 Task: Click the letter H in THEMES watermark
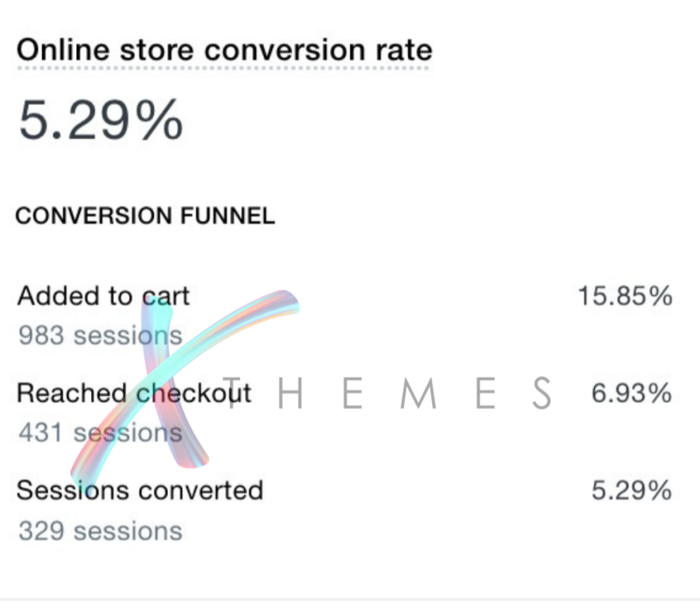(290, 393)
